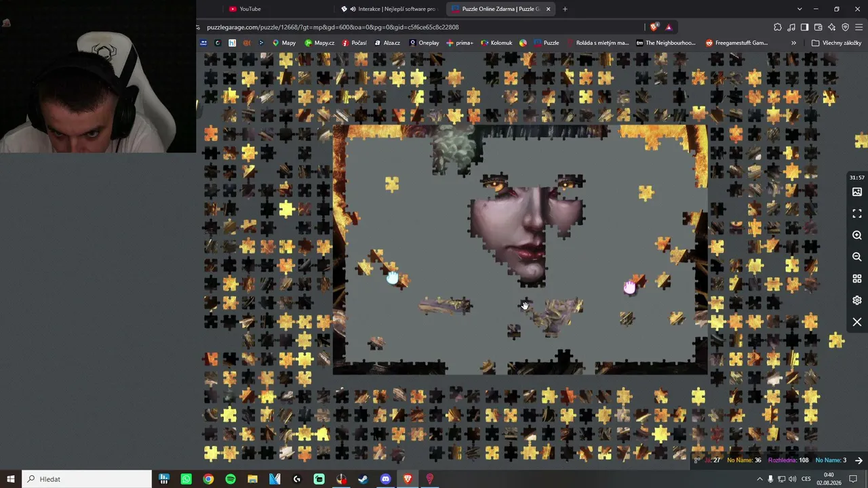Viewport: 868px width, 488px height.
Task: Open the media control music-note icon
Action: (x=791, y=27)
